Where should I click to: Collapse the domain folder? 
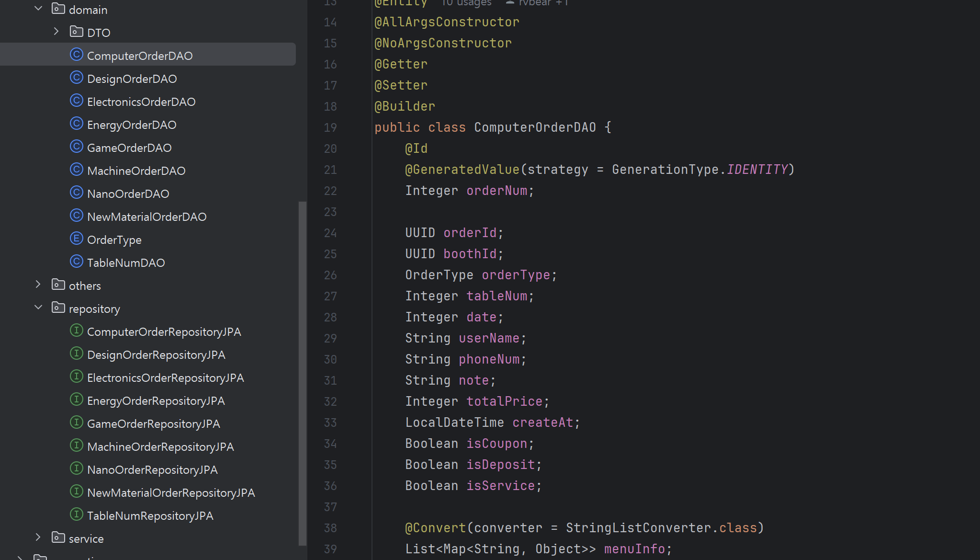point(38,9)
